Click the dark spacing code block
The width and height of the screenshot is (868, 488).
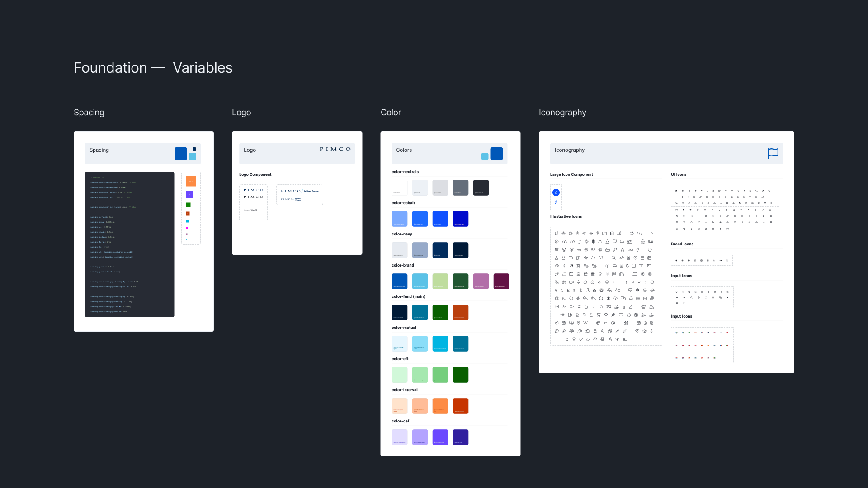[x=129, y=244]
